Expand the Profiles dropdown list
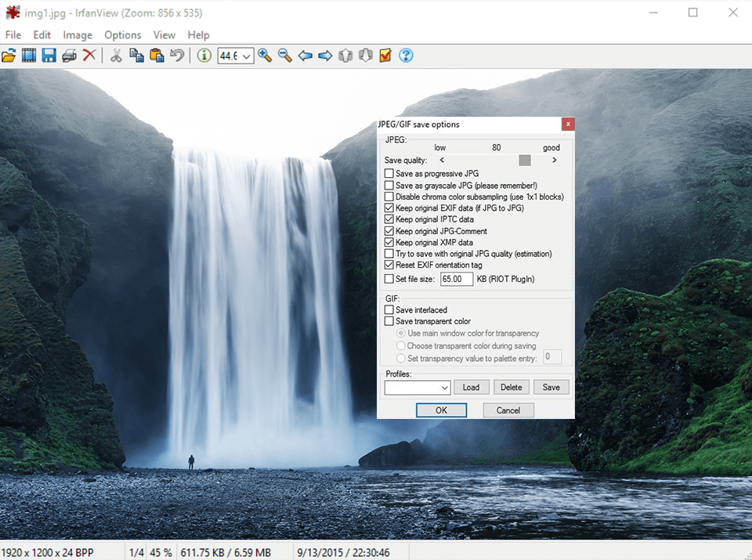Screen dimensions: 752x560 [444, 388]
